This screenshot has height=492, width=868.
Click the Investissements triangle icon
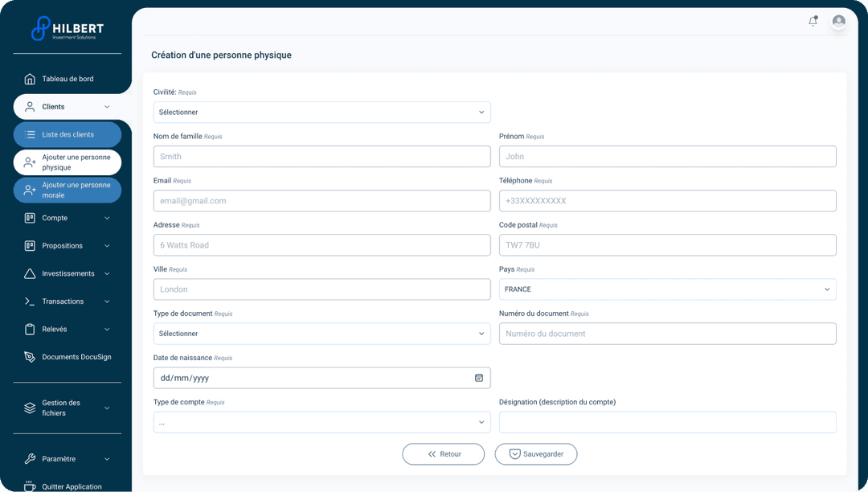[x=30, y=273]
